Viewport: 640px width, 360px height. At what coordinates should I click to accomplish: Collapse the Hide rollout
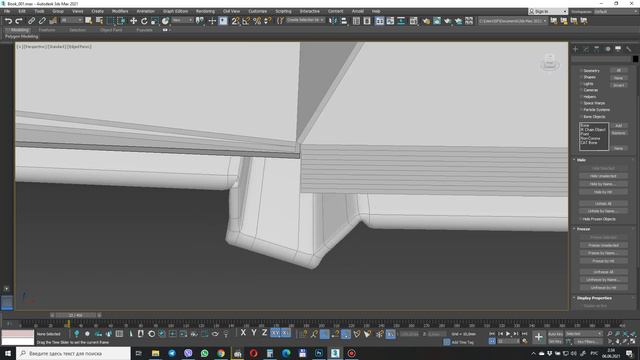coord(582,160)
